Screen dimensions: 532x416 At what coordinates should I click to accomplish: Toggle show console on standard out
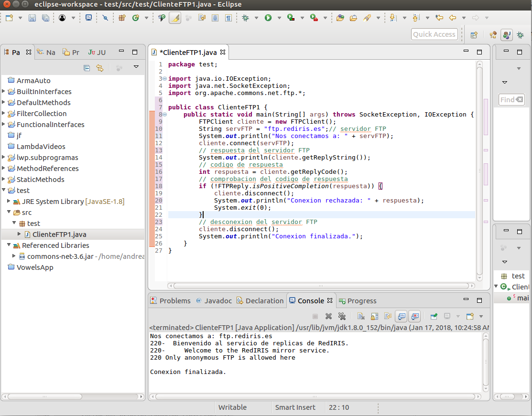[402, 316]
